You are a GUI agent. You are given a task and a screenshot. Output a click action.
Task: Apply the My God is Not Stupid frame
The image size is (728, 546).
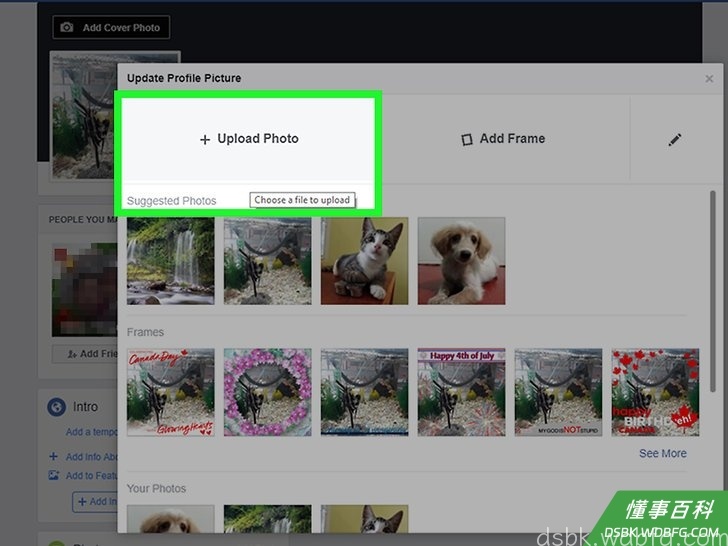pyautogui.click(x=559, y=392)
